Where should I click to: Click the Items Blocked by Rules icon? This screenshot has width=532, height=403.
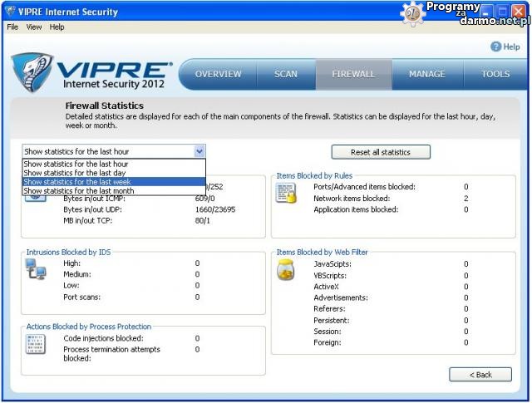[x=286, y=194]
